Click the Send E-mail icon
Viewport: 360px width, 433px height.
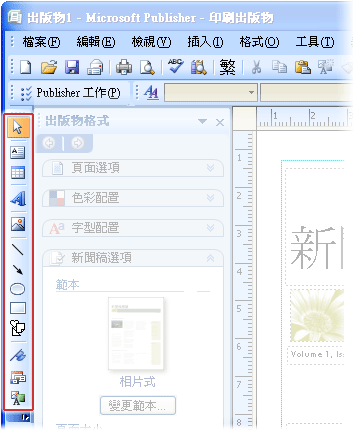[95, 67]
